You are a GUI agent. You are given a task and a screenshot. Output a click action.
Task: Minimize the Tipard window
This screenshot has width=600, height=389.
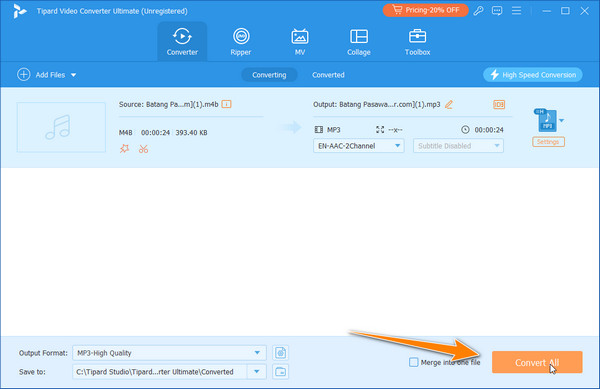pyautogui.click(x=546, y=11)
